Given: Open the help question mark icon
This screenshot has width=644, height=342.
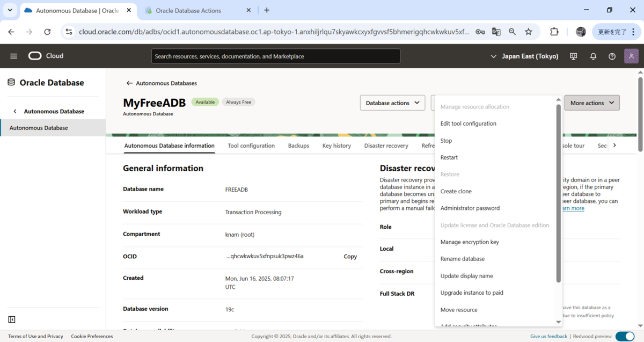Looking at the screenshot, I should (x=612, y=56).
